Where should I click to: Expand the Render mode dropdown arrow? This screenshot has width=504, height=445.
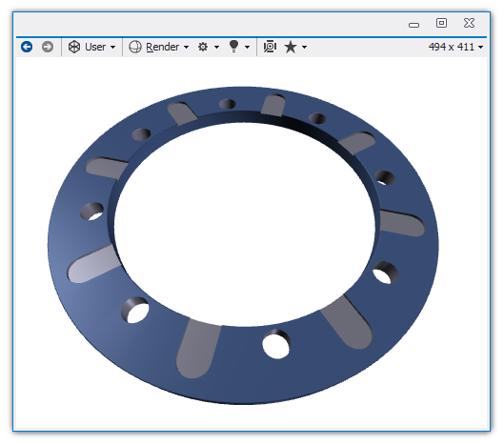click(186, 48)
